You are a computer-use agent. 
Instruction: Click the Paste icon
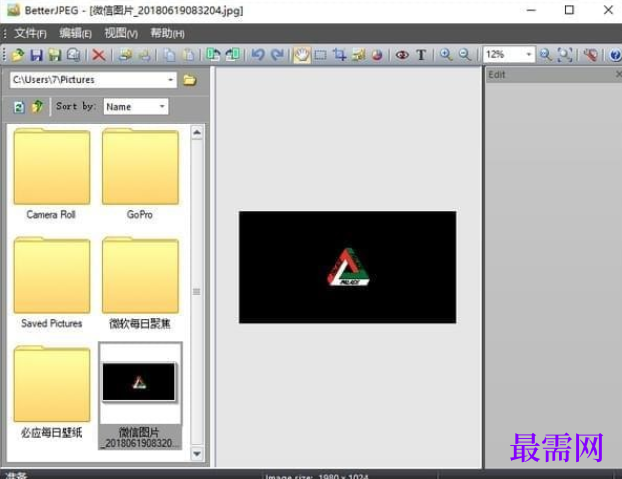click(188, 55)
